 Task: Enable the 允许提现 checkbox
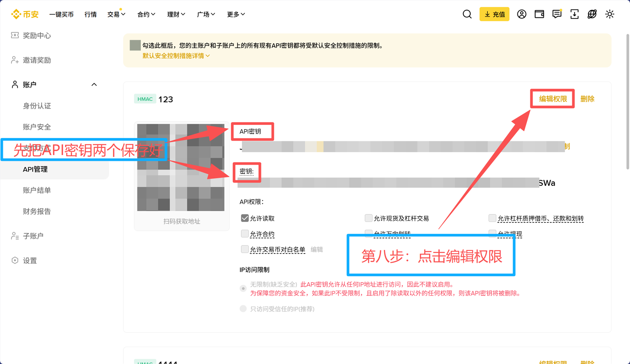492,234
